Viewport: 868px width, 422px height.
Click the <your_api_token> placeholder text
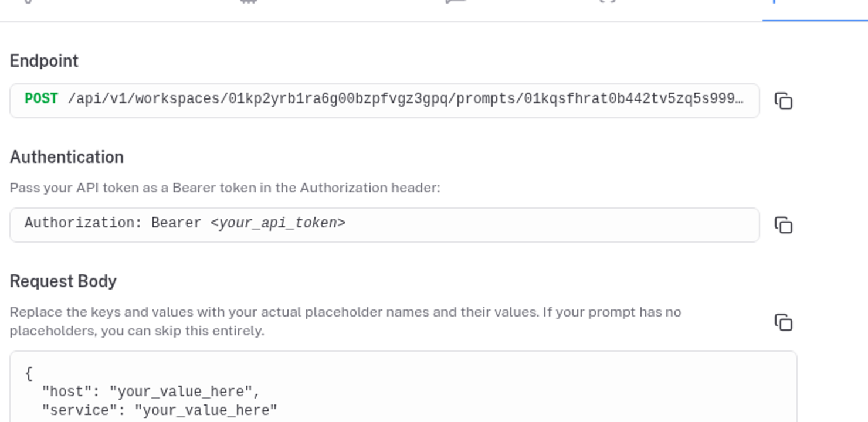(278, 223)
